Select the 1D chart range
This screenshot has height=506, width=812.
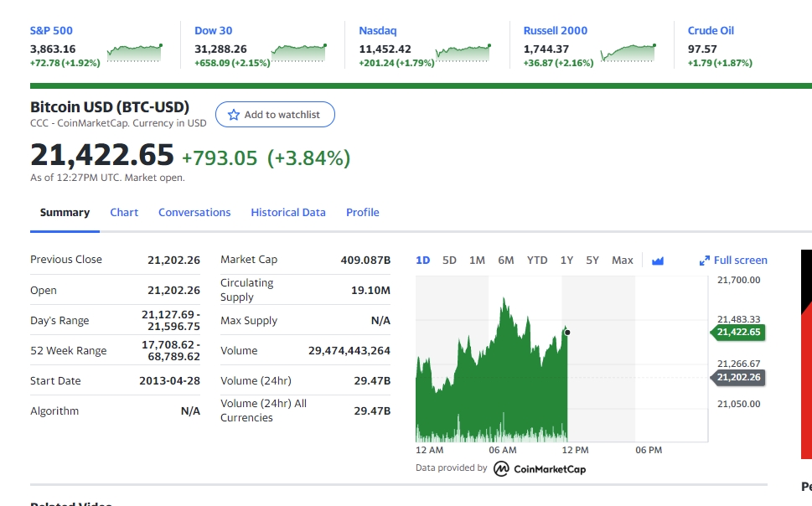pos(422,260)
